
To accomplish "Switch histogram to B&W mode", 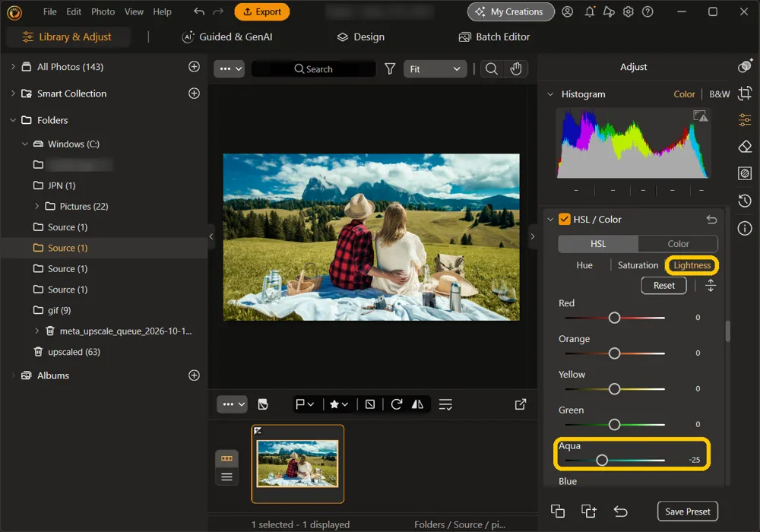I will click(x=719, y=94).
